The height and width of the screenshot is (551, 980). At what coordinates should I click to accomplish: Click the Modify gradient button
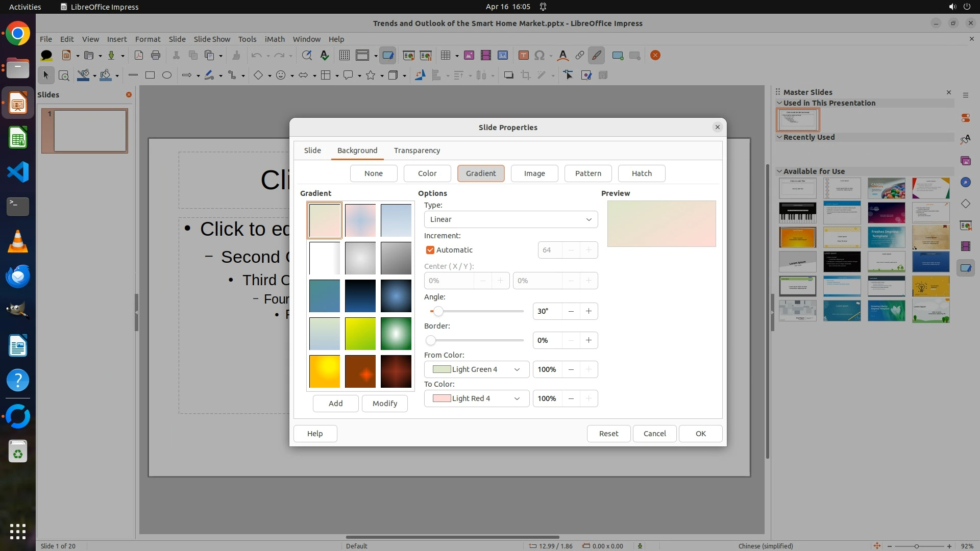pyautogui.click(x=384, y=404)
